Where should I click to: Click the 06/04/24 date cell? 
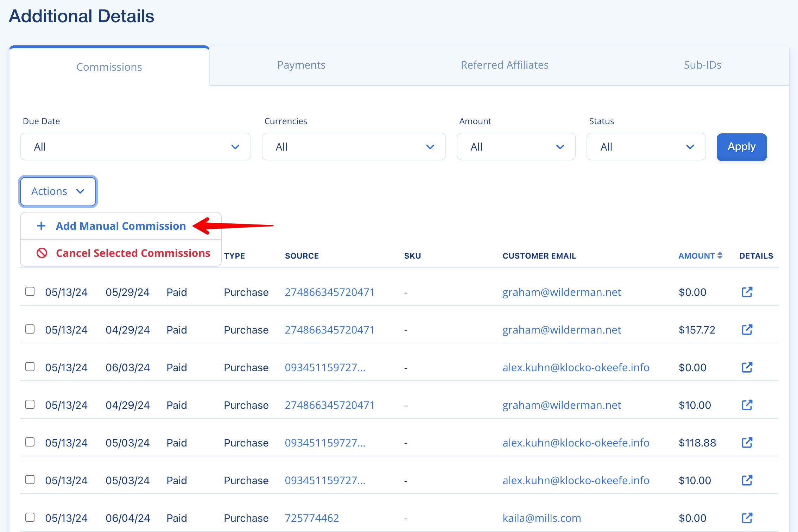[x=128, y=518]
